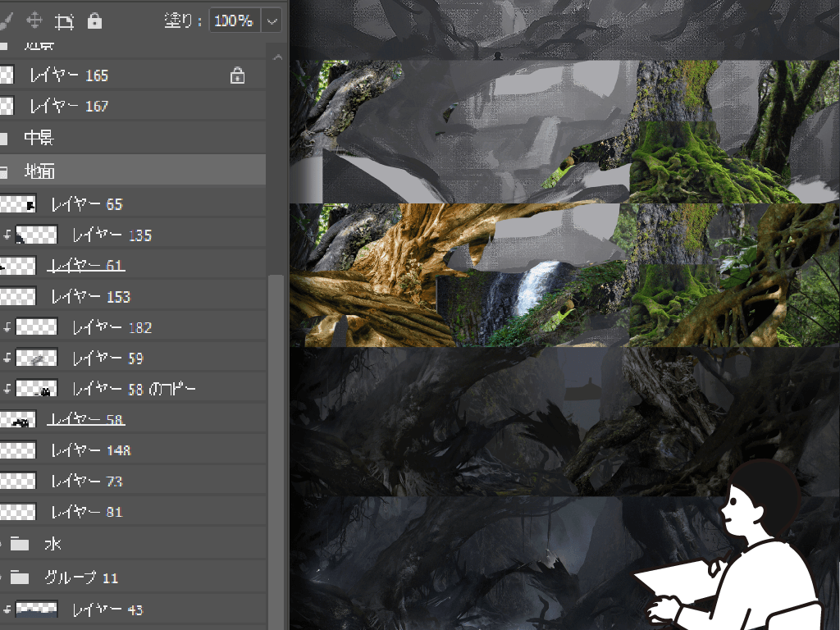Click the 水 group folder icon
Viewport: 840px width, 630px height.
coord(20,544)
